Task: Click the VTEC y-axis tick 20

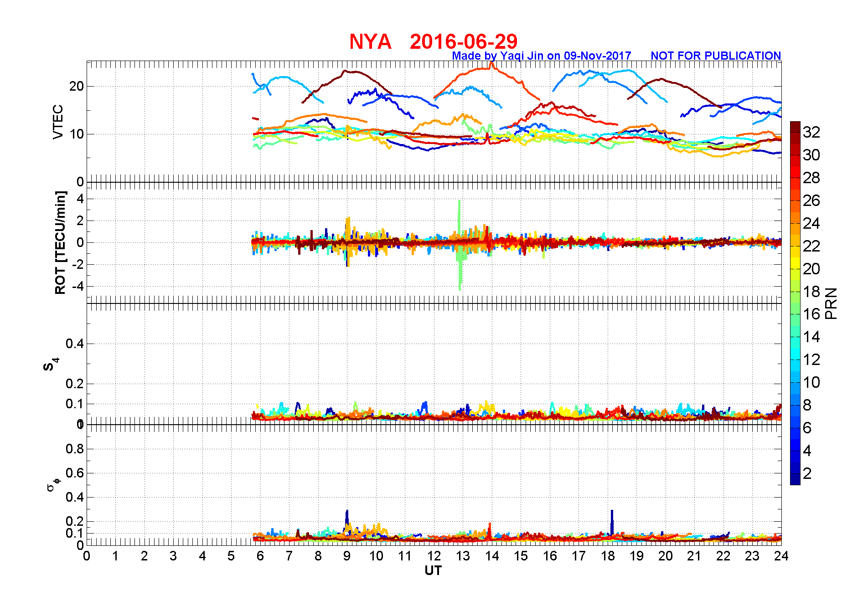Action: coord(76,86)
